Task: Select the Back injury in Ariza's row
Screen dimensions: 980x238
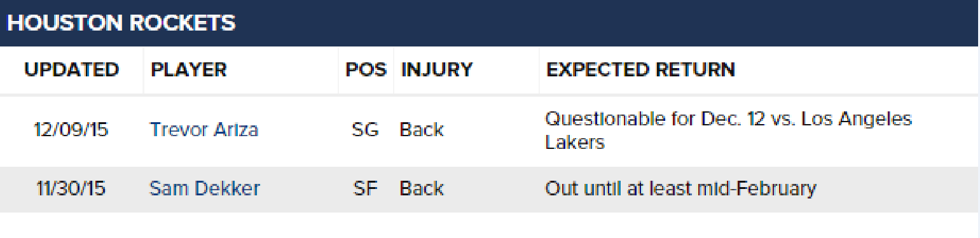Action: pyautogui.click(x=422, y=130)
